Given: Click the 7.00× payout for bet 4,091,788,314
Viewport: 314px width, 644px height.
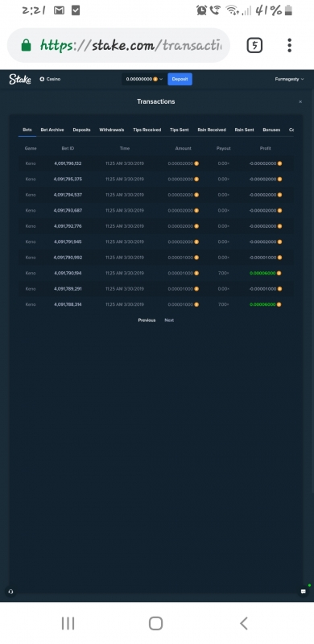Looking at the screenshot, I should [224, 304].
